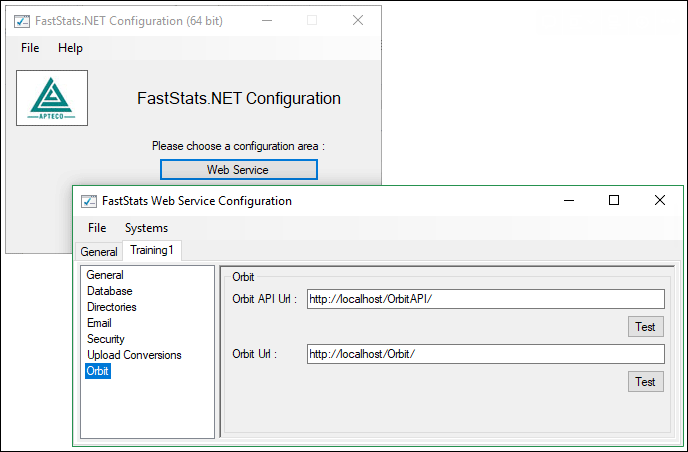The image size is (688, 452).
Task: Click the Web Service button
Action: tap(239, 170)
